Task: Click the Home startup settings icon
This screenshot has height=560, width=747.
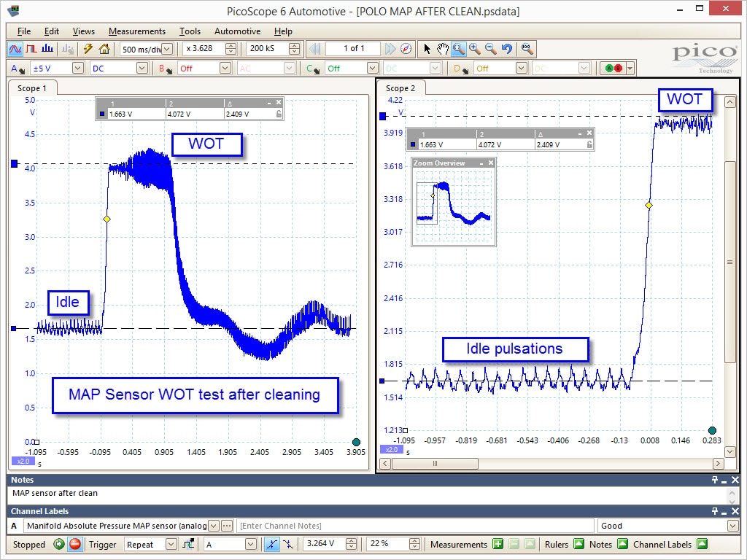Action: 104,49
